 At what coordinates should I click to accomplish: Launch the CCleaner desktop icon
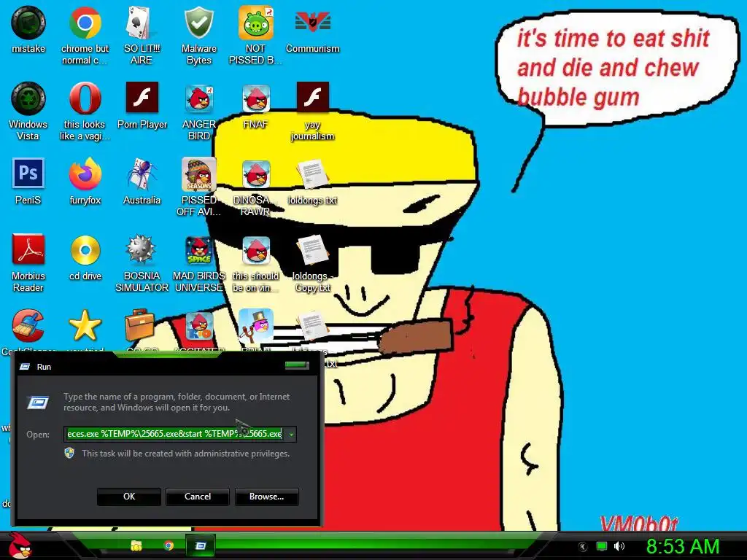pos(28,326)
